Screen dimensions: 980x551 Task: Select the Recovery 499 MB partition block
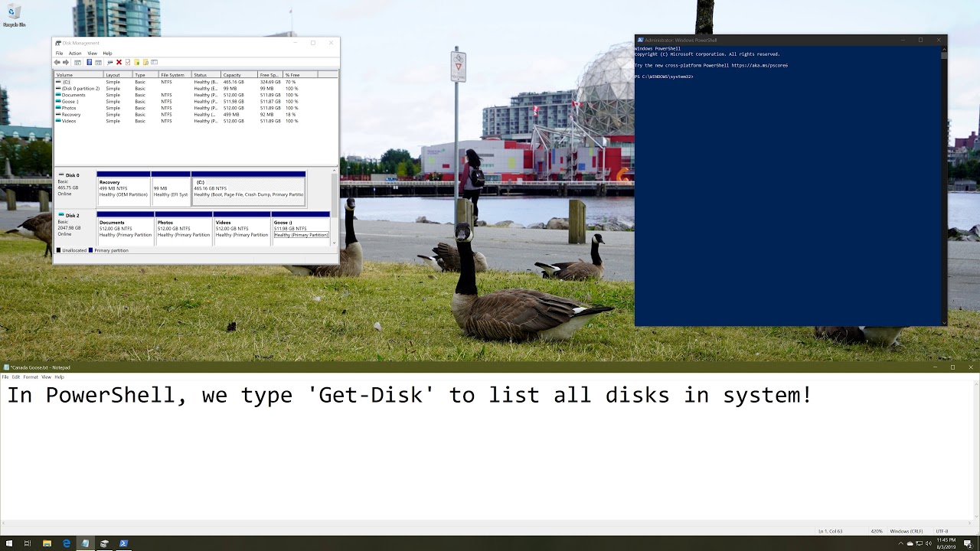click(x=123, y=189)
